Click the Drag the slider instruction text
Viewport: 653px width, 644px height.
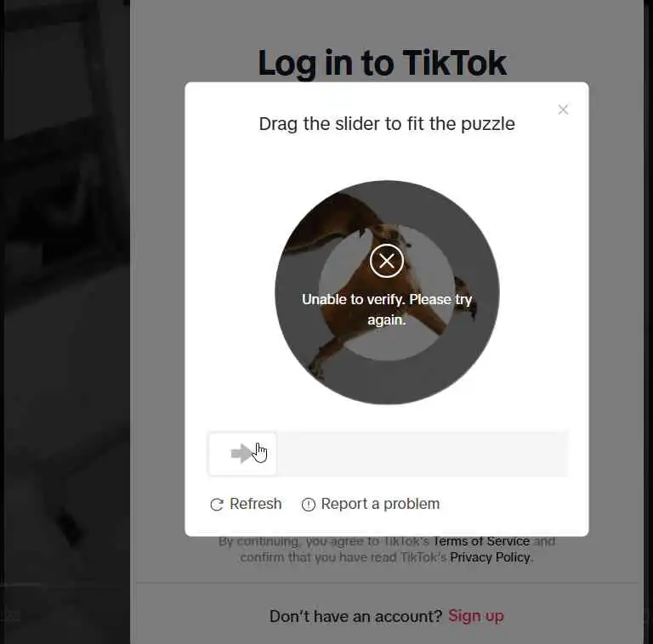click(387, 124)
